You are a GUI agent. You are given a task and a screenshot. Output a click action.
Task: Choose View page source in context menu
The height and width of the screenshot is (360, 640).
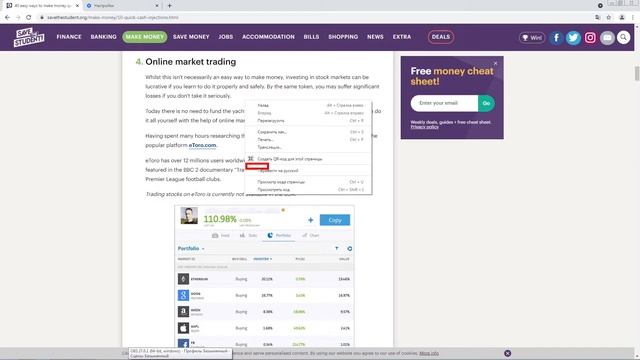tap(308, 182)
